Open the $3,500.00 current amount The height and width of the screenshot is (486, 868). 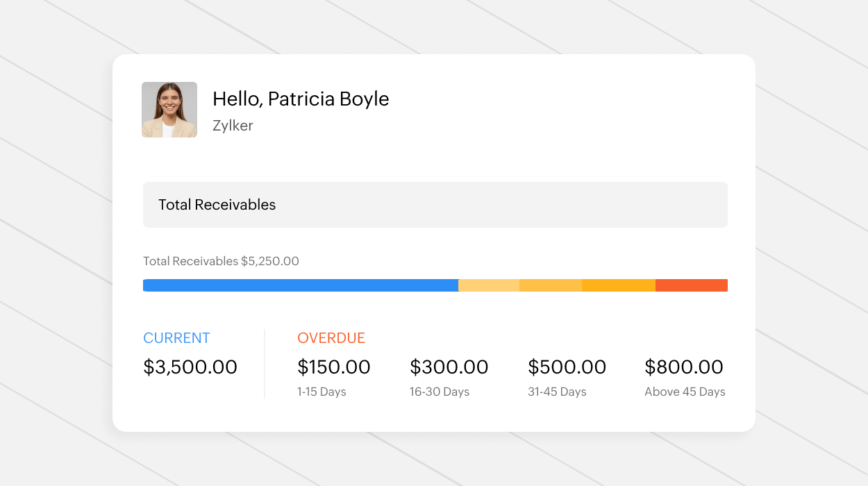click(x=190, y=367)
